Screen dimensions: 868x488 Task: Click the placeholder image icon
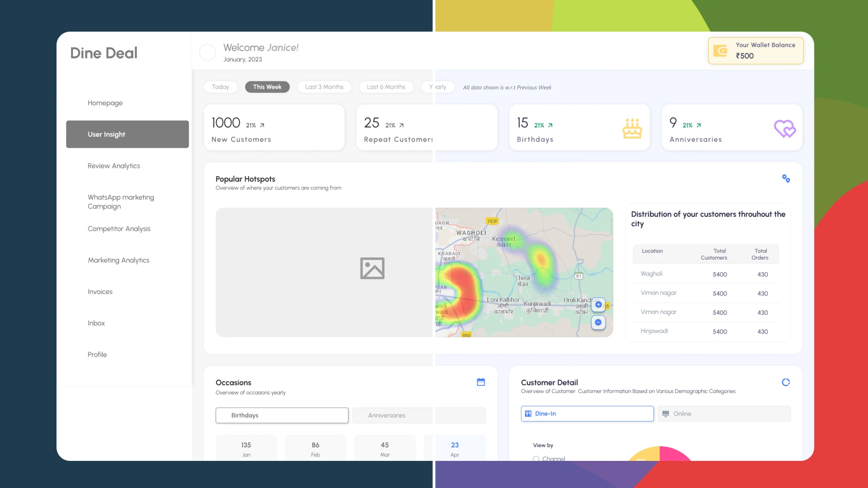coord(372,268)
